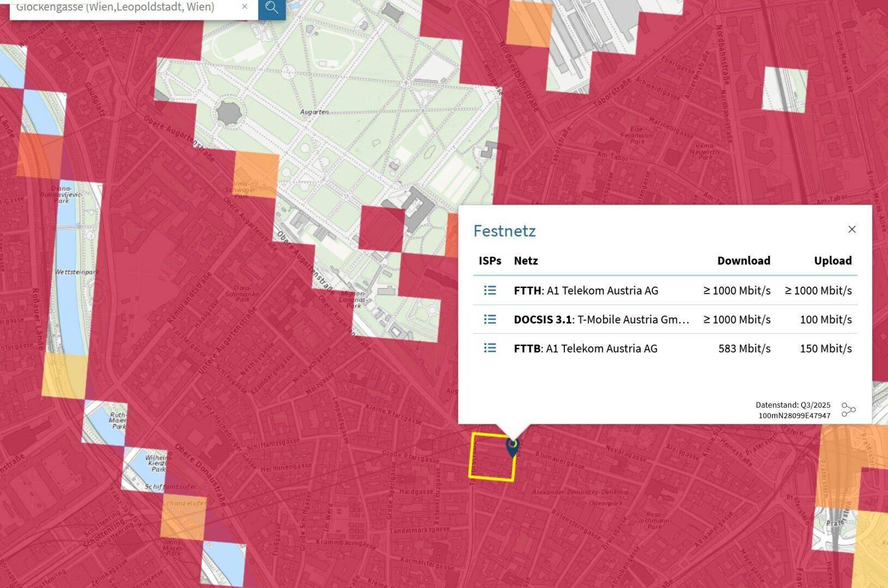The width and height of the screenshot is (888, 588).
Task: Open ISP list for FTTH A1 Telekom
Action: pyautogui.click(x=490, y=290)
